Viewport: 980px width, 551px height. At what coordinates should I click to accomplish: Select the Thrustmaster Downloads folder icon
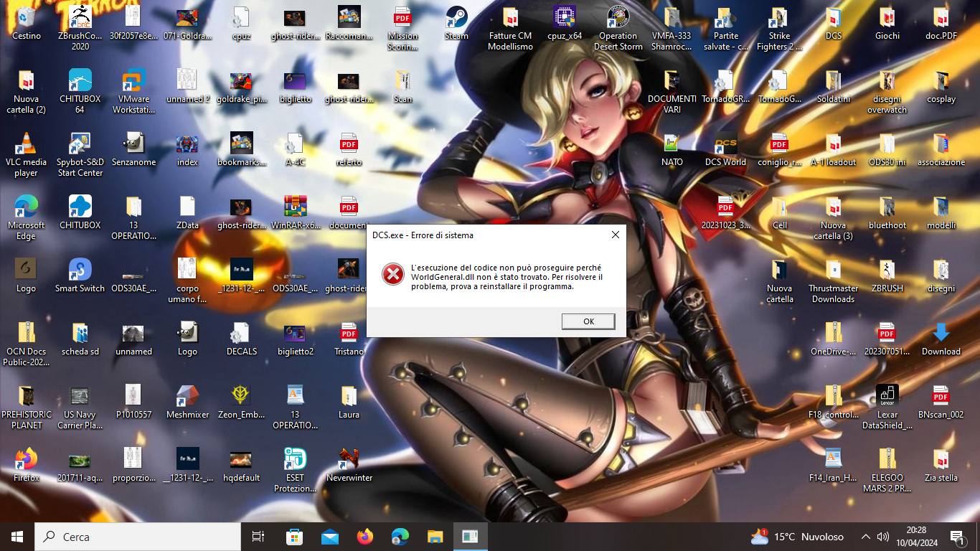[x=834, y=280]
